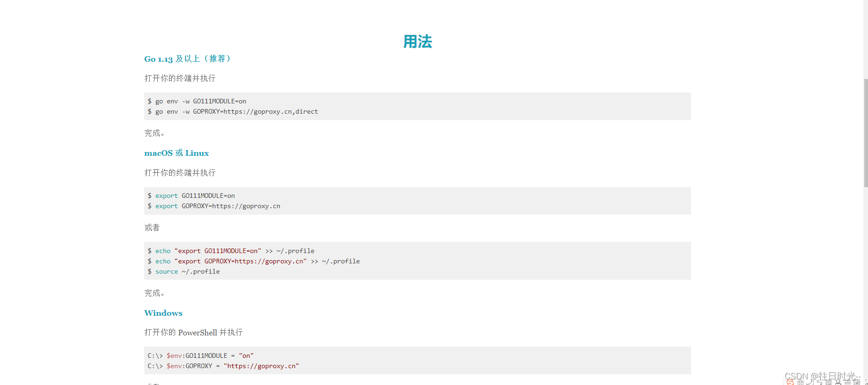Click 打开你的终端并执行 under the Go 1.13 heading
868x385 pixels.
point(180,78)
